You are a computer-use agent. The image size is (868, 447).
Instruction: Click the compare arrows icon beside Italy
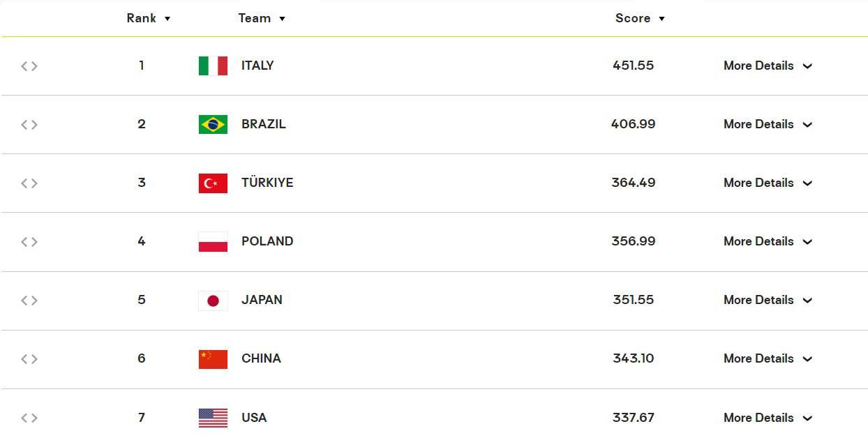[29, 66]
